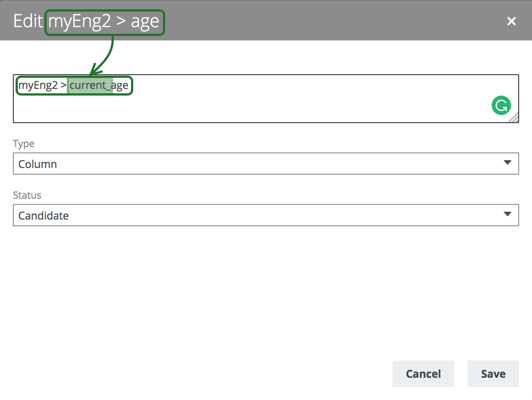Viewport: 532px width, 400px height.
Task: Click the green Grammarly icon
Action: pos(501,106)
